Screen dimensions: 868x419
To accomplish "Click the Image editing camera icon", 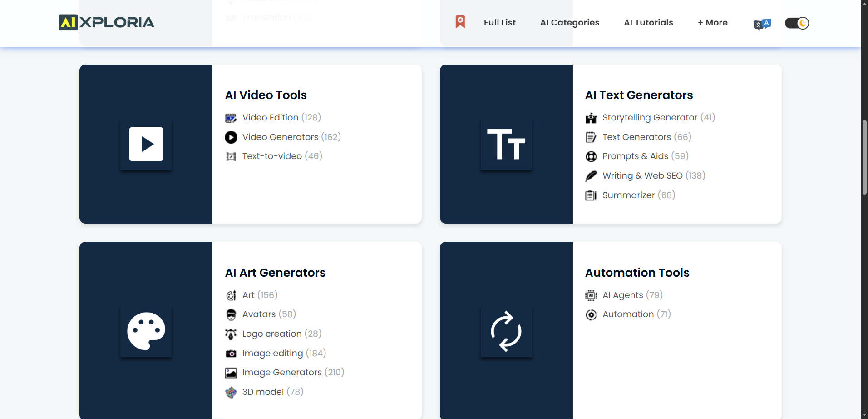I will (231, 354).
